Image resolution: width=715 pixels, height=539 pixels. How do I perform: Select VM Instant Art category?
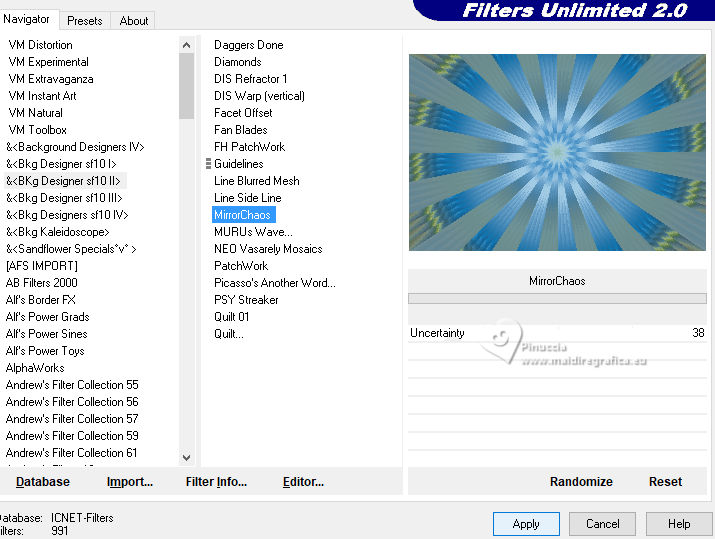click(42, 96)
